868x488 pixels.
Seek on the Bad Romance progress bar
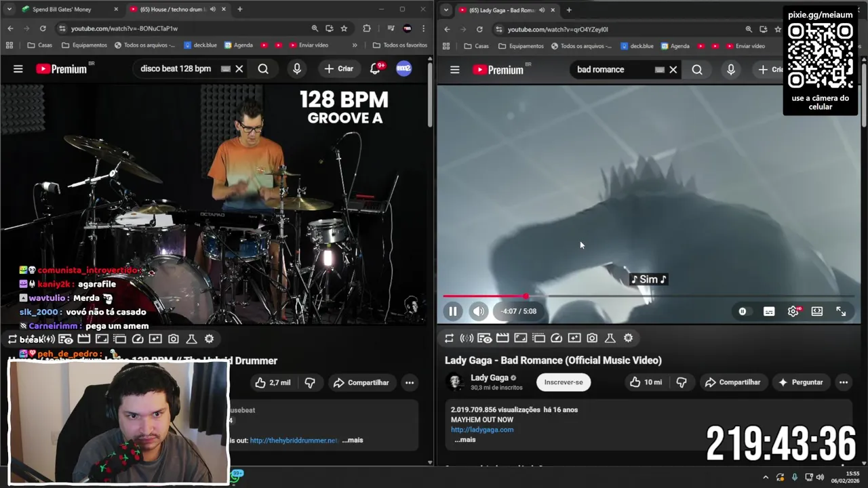(x=648, y=296)
